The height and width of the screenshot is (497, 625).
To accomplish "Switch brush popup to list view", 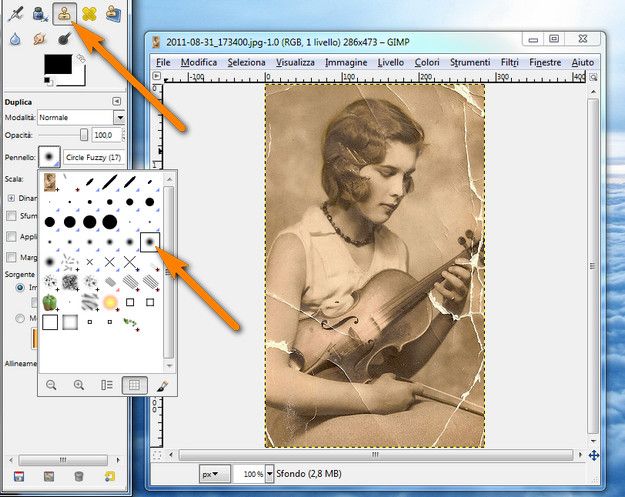I will [x=106, y=385].
